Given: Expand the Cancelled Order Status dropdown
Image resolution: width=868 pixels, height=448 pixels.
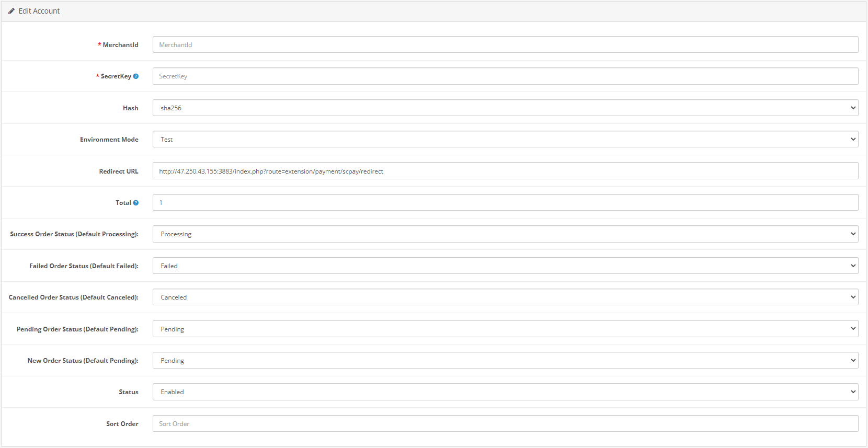Looking at the screenshot, I should [x=505, y=297].
